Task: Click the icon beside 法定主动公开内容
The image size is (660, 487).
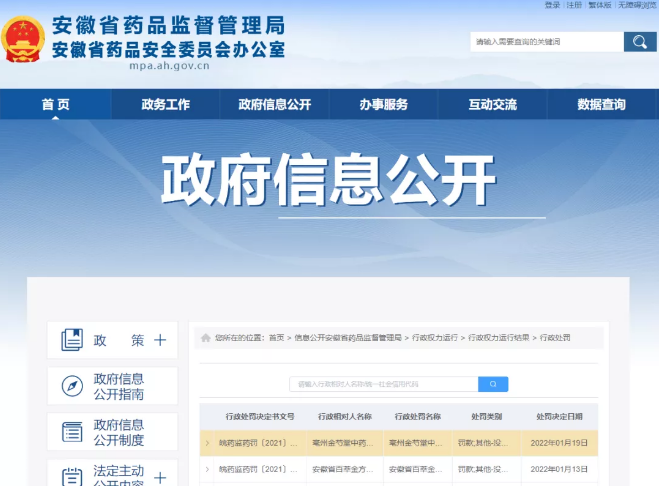Action: 72,476
